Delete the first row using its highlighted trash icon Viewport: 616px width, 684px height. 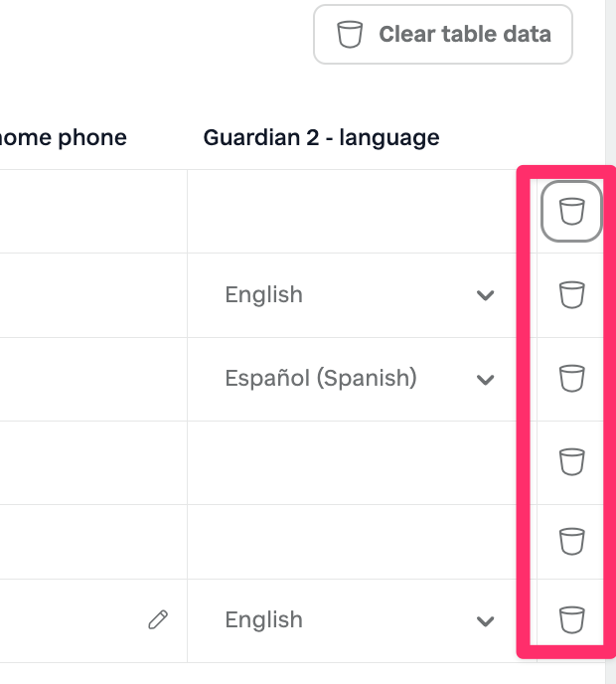571,211
